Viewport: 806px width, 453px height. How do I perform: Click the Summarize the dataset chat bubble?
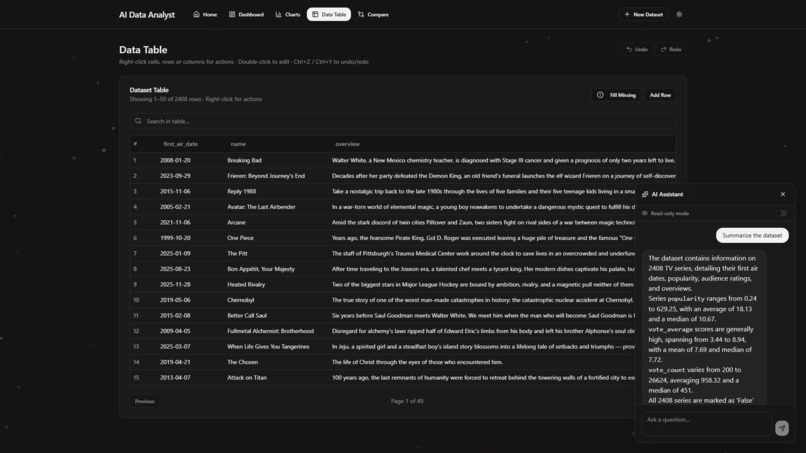point(752,235)
